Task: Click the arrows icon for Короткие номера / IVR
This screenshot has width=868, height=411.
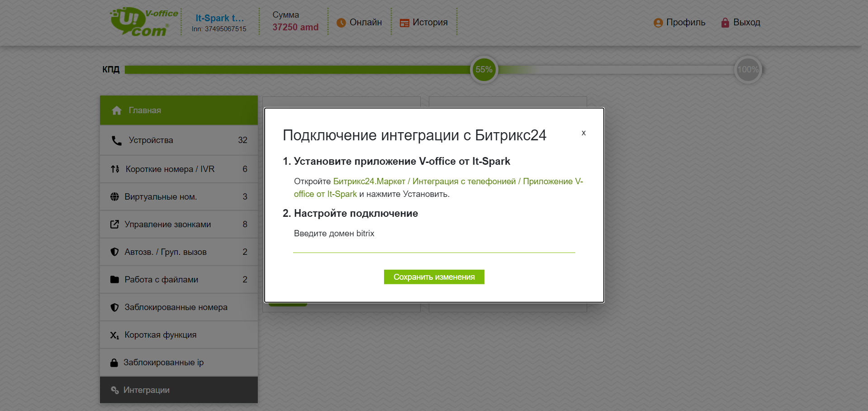Action: [115, 169]
